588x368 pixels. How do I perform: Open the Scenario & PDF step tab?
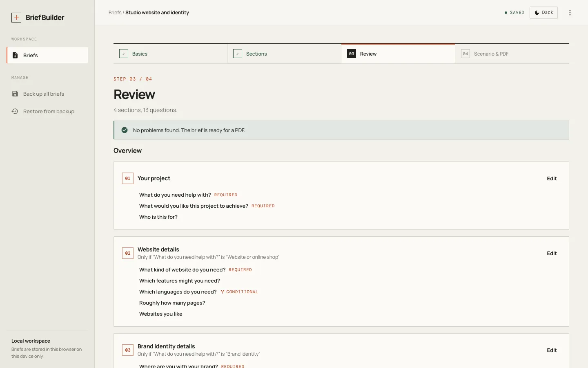tap(512, 54)
